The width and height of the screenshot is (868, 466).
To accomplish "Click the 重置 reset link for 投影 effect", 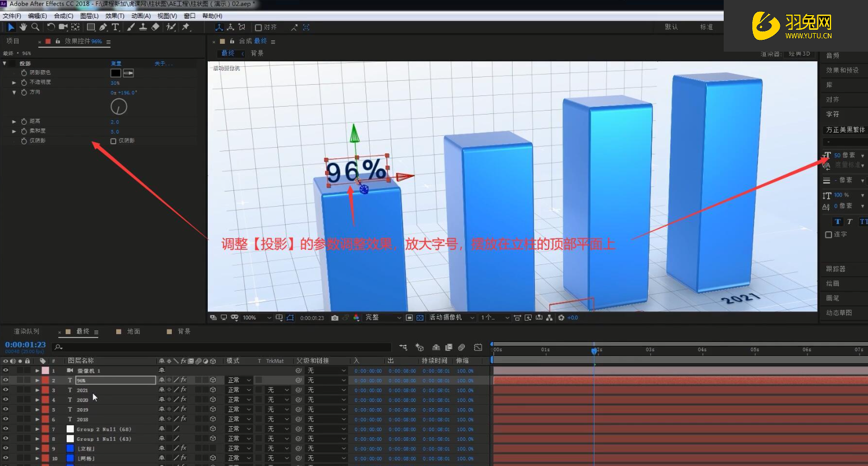I will click(x=116, y=63).
